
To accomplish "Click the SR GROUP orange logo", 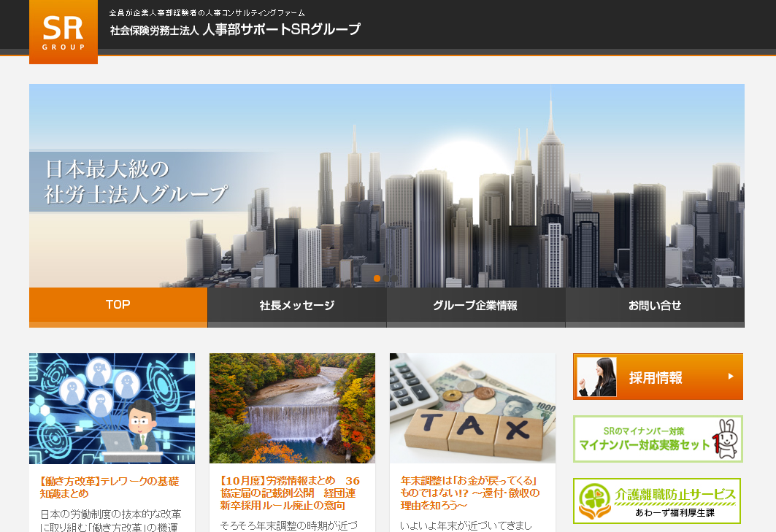I will 64,31.
